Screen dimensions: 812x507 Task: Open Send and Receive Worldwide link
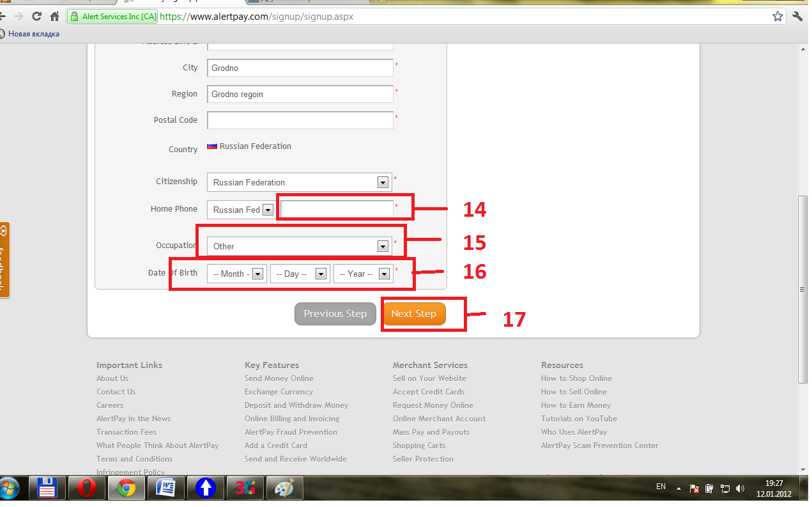coord(296,459)
